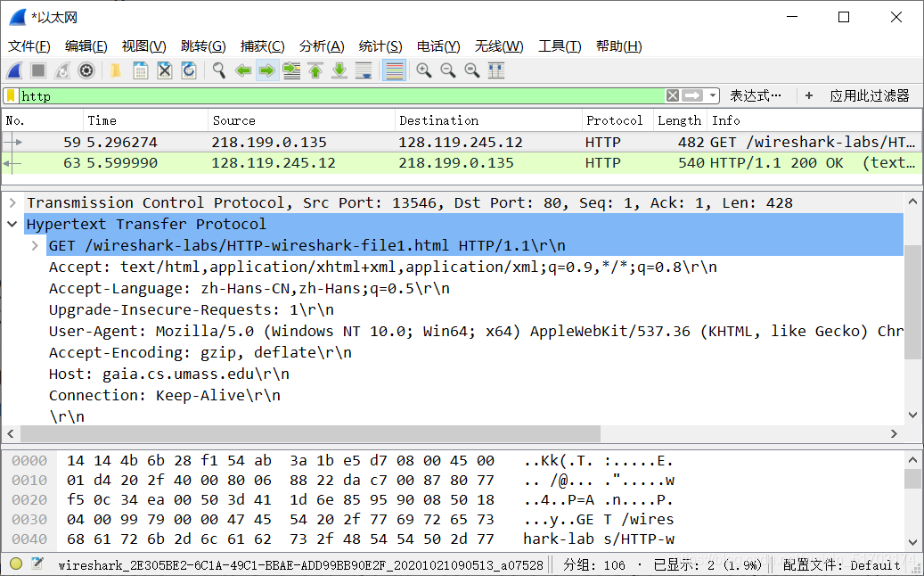Expand Transmission Control Protocol tree node
Image resolution: width=924 pixels, height=576 pixels.
tap(12, 202)
